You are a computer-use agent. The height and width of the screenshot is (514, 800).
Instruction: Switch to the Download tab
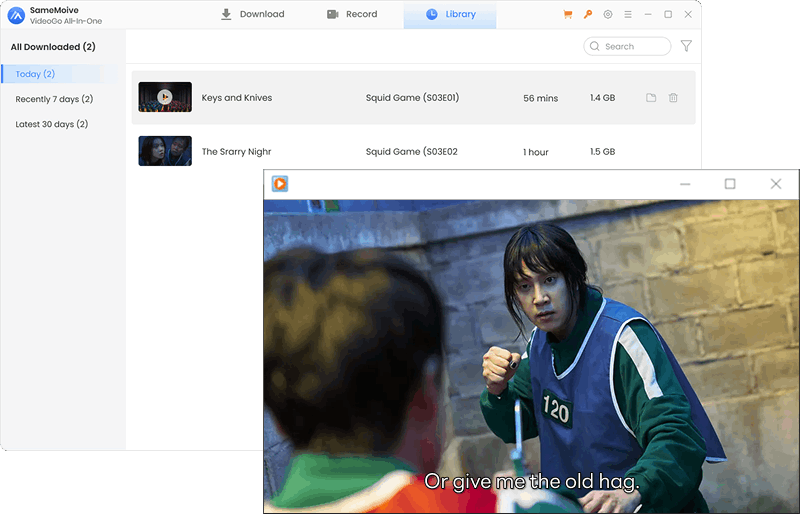coord(253,14)
